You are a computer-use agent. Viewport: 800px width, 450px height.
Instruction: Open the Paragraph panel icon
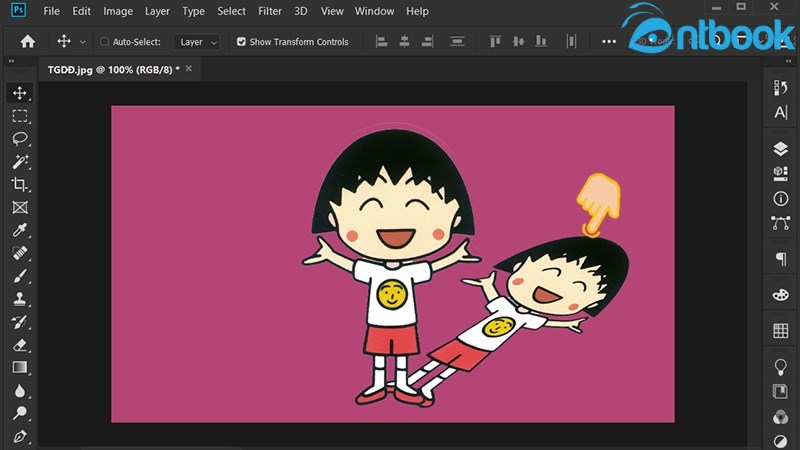click(x=781, y=259)
